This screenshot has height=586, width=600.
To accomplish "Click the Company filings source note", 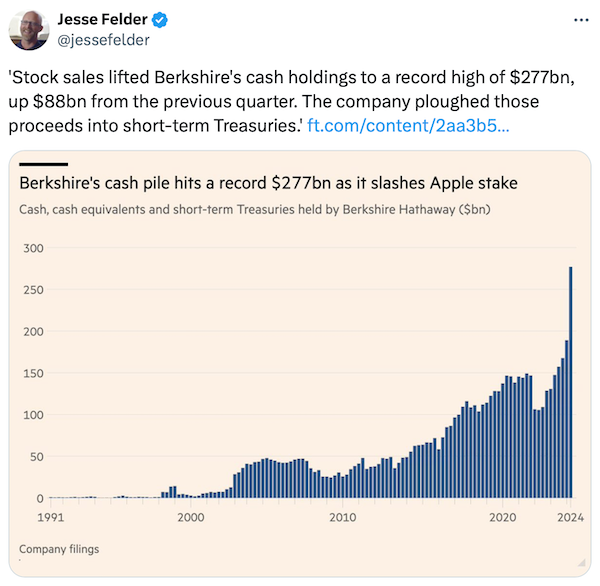I will [59, 549].
